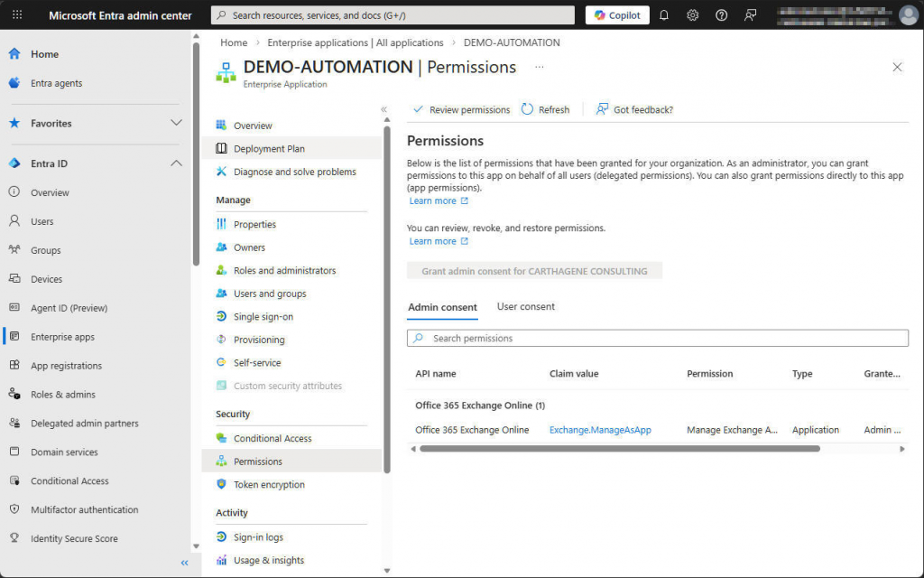Open the settings gear in the top bar
Viewport: 924px width, 578px height.
point(692,14)
